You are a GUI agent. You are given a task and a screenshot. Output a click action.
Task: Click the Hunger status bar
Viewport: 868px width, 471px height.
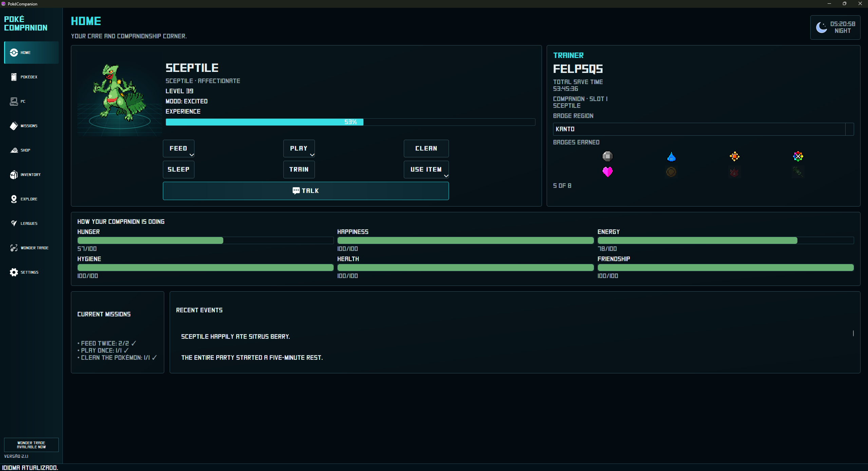[206, 240]
